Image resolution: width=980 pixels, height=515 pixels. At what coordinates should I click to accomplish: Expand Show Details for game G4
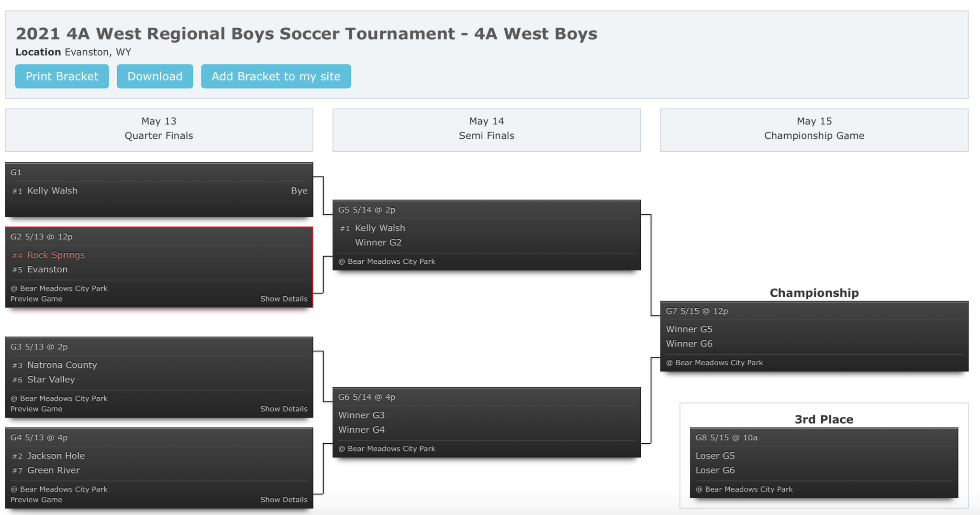tap(284, 500)
